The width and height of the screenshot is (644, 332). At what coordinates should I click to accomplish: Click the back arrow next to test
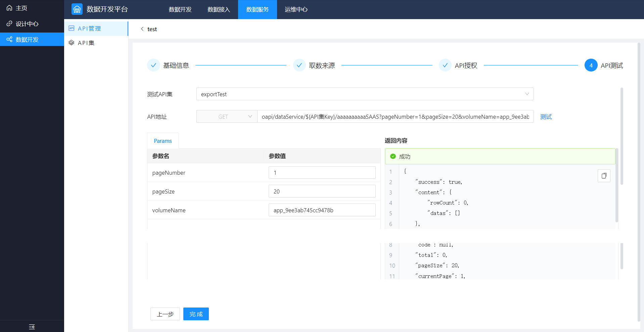pos(142,29)
